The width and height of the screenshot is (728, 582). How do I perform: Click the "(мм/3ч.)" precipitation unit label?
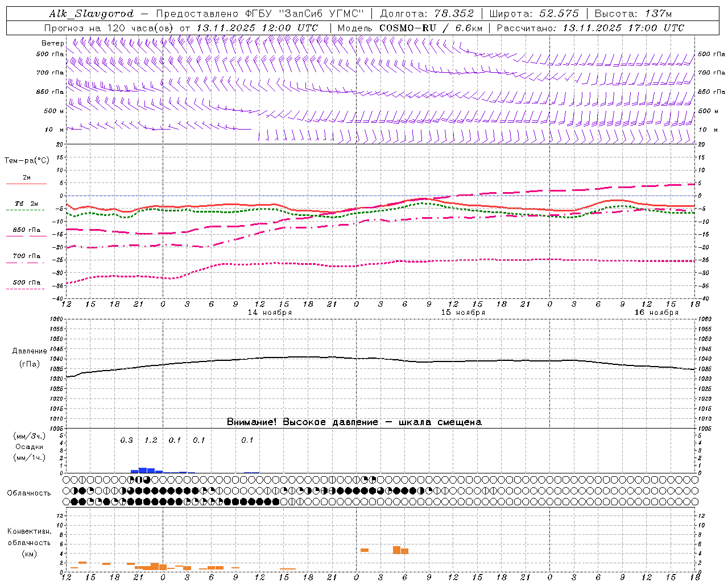30,436
